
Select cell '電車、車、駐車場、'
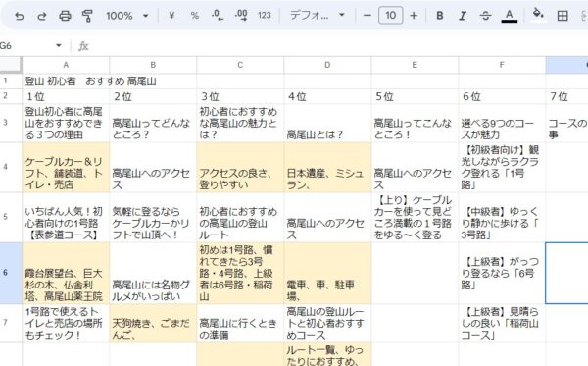coord(327,273)
